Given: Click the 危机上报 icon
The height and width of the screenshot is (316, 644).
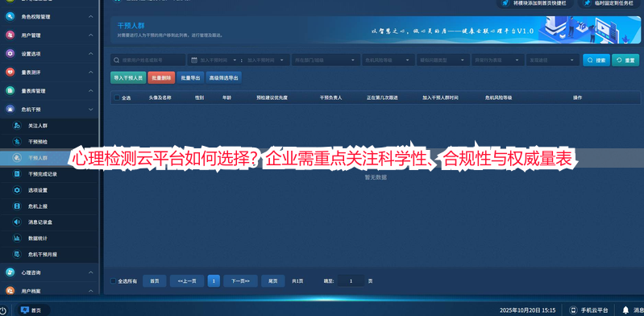Looking at the screenshot, I should (17, 206).
